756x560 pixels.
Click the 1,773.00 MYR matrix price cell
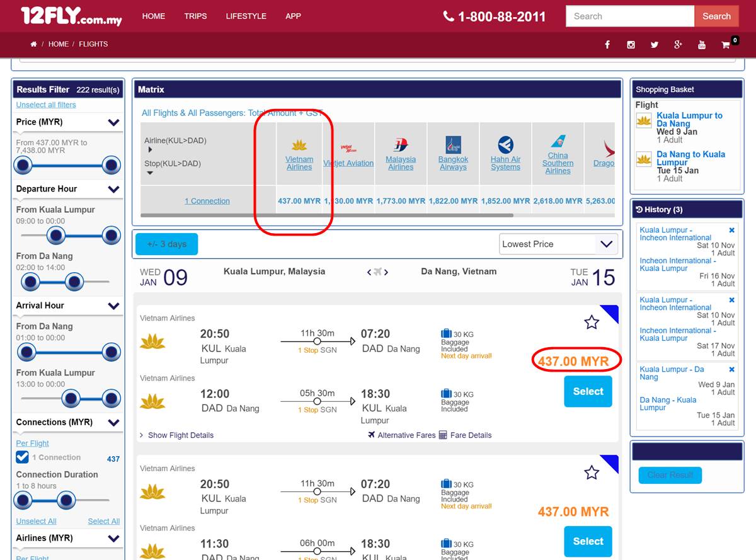401,201
